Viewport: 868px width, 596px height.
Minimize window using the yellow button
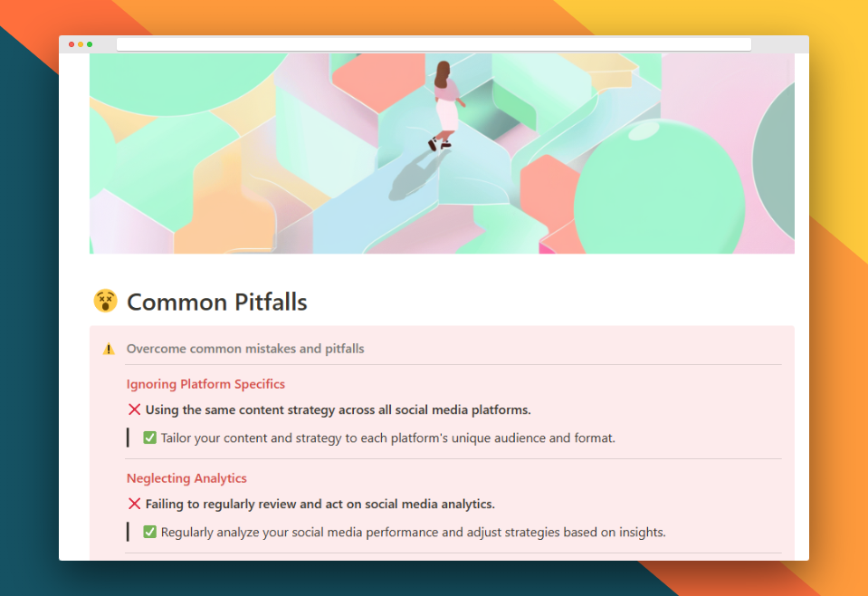coord(81,44)
